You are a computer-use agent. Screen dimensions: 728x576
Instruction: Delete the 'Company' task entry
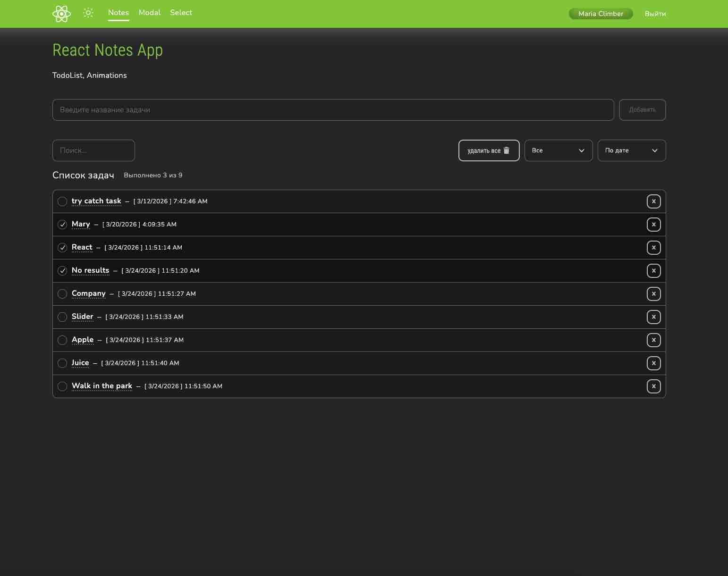(653, 294)
